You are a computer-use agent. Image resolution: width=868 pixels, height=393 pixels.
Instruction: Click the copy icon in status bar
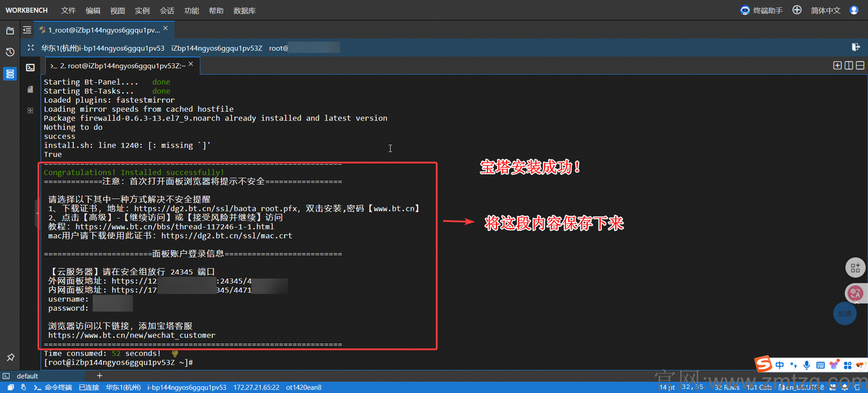coord(10,388)
